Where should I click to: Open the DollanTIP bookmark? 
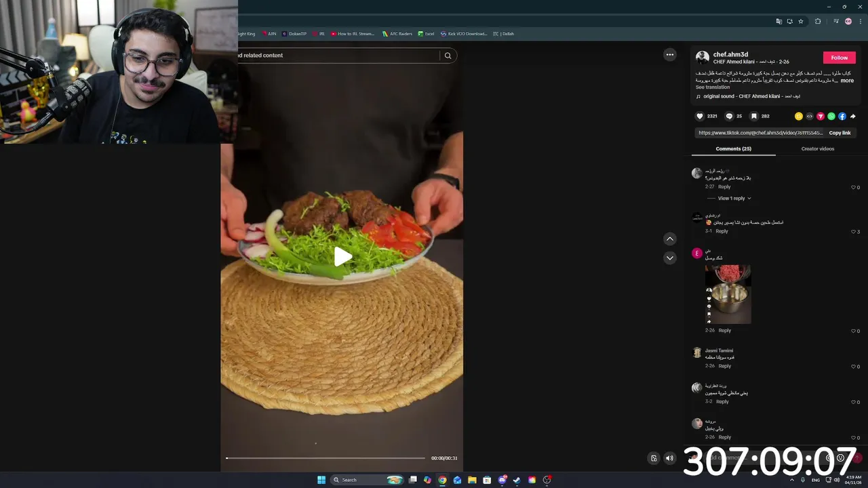pyautogui.click(x=294, y=33)
